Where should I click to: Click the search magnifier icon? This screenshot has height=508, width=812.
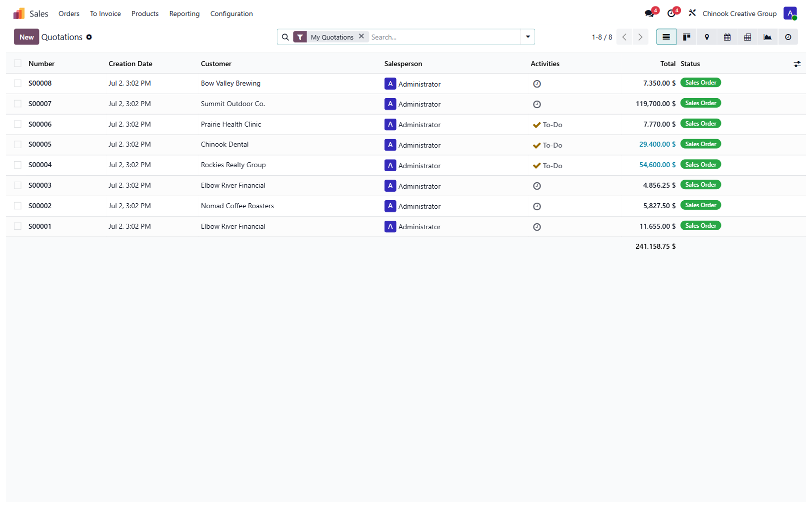tap(285, 37)
